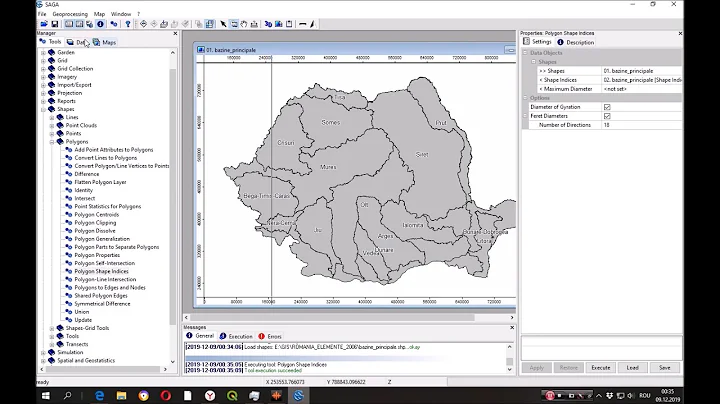Screen dimensions: 720x404
Task: Close the Messages panel
Action: tap(512, 327)
